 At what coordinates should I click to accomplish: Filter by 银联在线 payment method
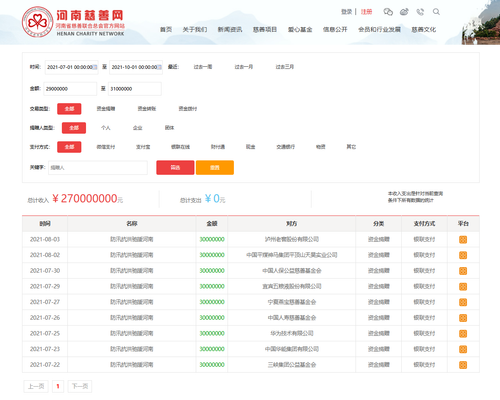tap(180, 147)
